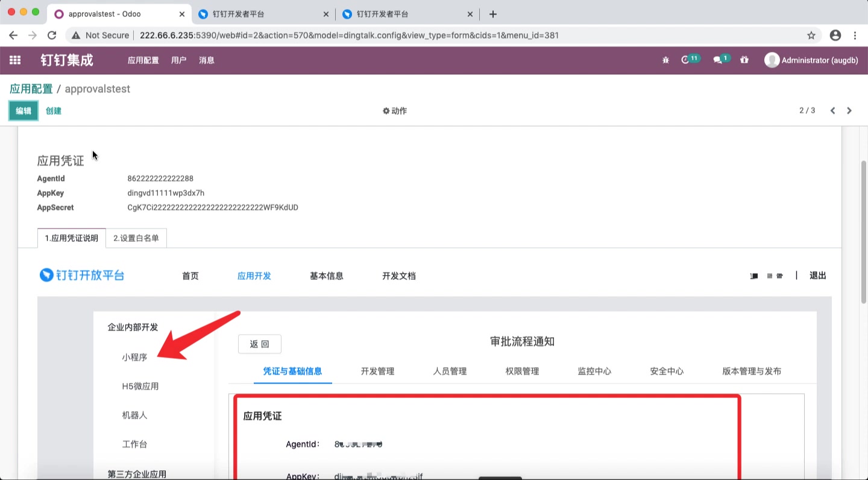Open the 应用配置 menu

[x=143, y=60]
